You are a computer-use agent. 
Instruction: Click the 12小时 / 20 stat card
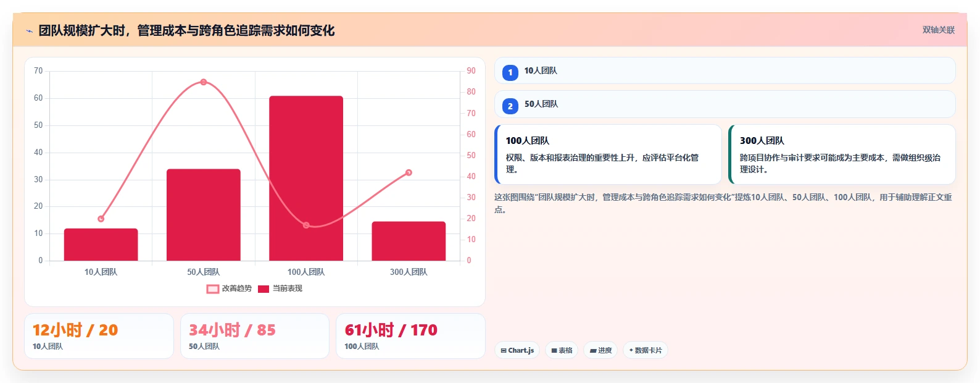pyautogui.click(x=99, y=336)
